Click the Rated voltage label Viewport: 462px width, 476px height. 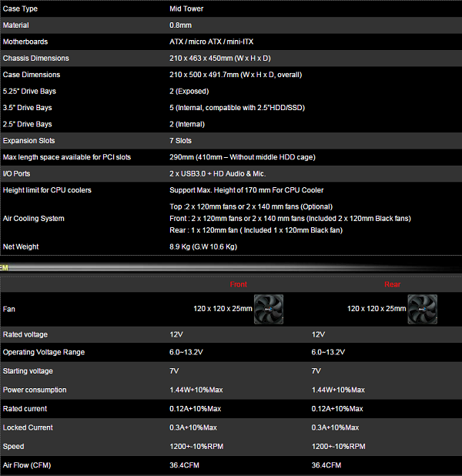tap(25, 334)
